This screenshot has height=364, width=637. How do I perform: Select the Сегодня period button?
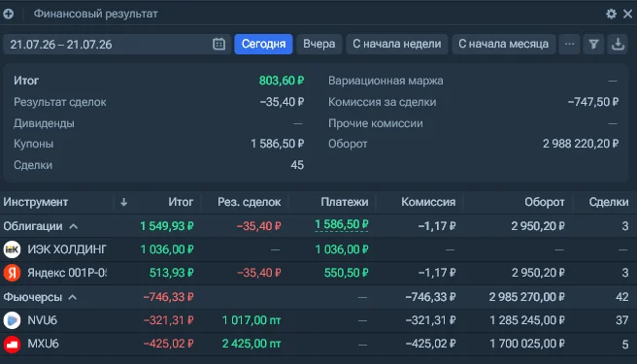(263, 44)
